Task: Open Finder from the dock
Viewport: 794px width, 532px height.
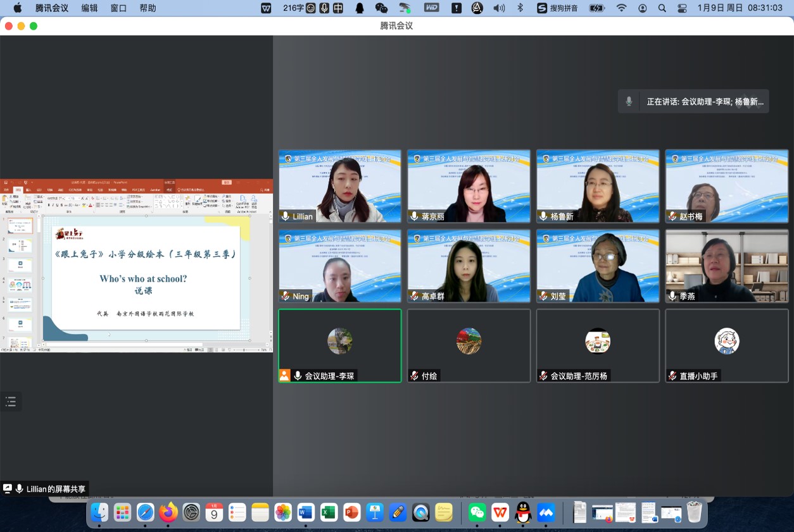Action: 99,512
